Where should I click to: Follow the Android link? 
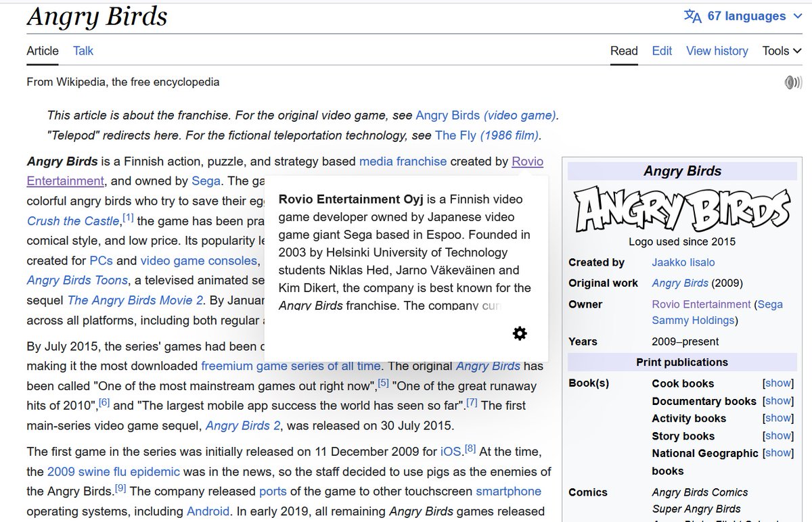[x=208, y=511]
